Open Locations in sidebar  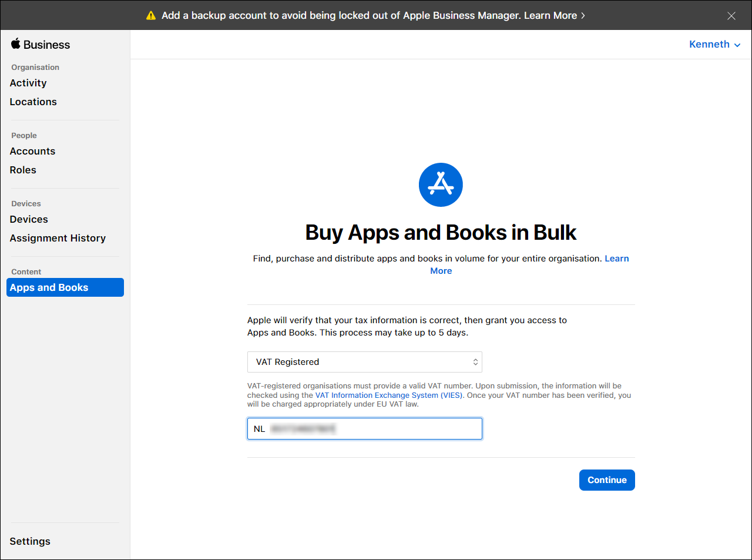(x=33, y=102)
